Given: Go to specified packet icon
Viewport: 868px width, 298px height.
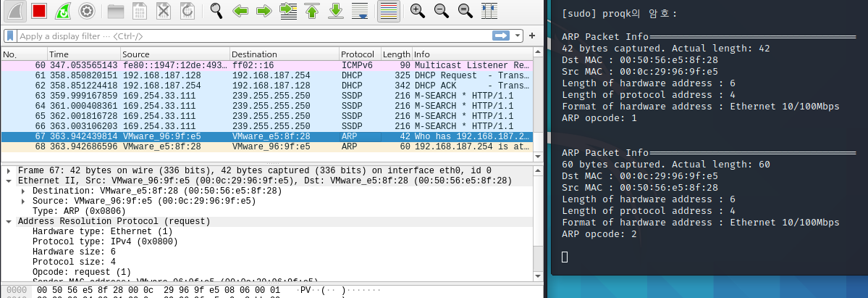Looking at the screenshot, I should click(288, 11).
